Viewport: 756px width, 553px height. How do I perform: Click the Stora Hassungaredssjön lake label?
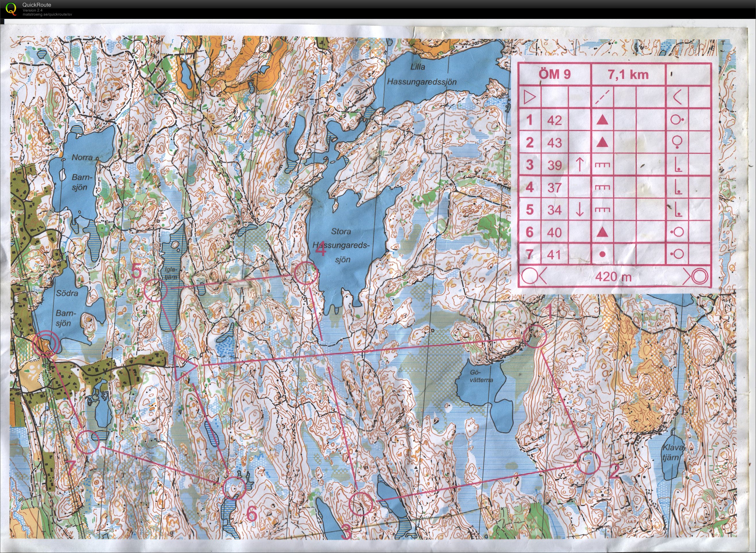(x=341, y=245)
